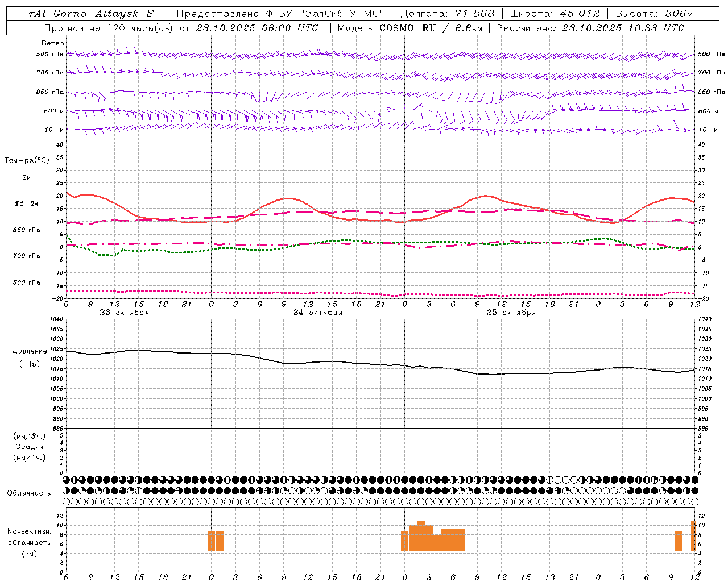Click the 1025 value on left pressure axis
The width and height of the screenshot is (728, 582).
pos(55,349)
